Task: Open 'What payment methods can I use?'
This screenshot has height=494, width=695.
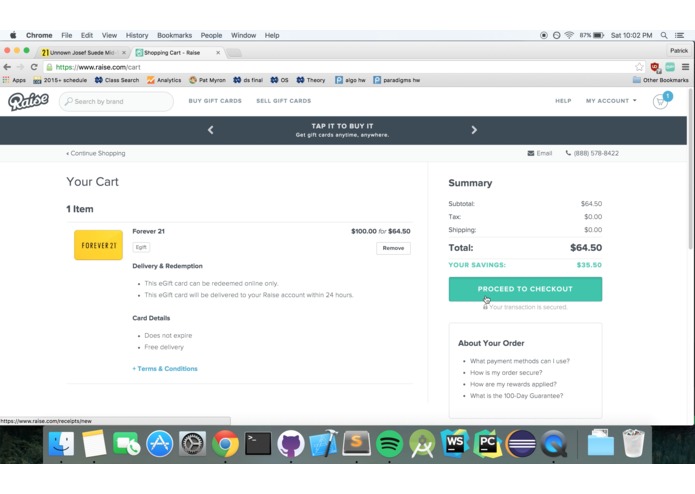Action: (x=520, y=361)
